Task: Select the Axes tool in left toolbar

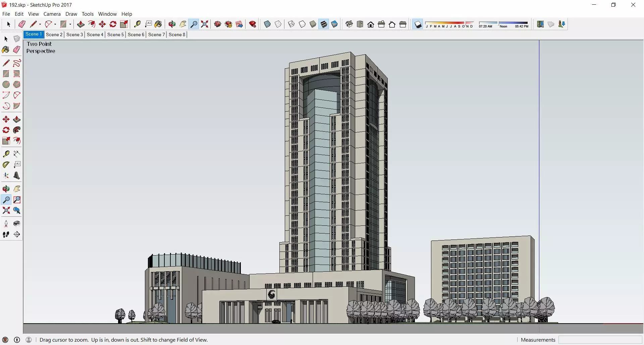Action: coord(6,176)
